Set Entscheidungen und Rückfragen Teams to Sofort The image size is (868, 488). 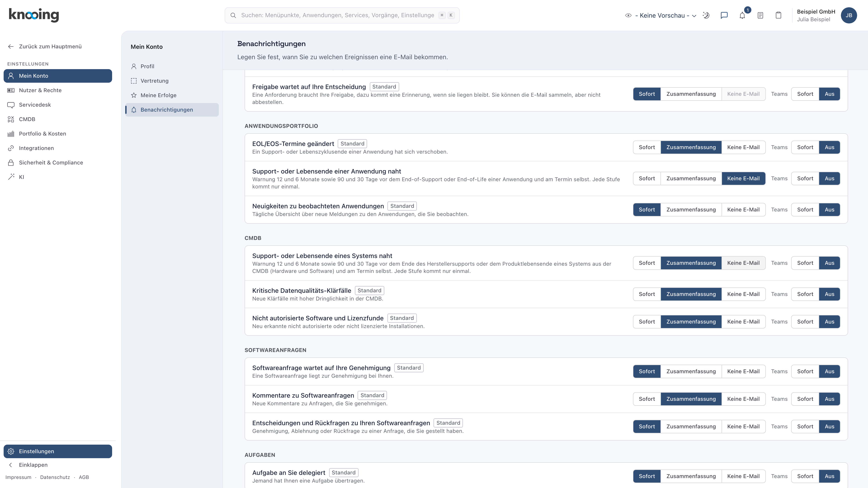(805, 426)
